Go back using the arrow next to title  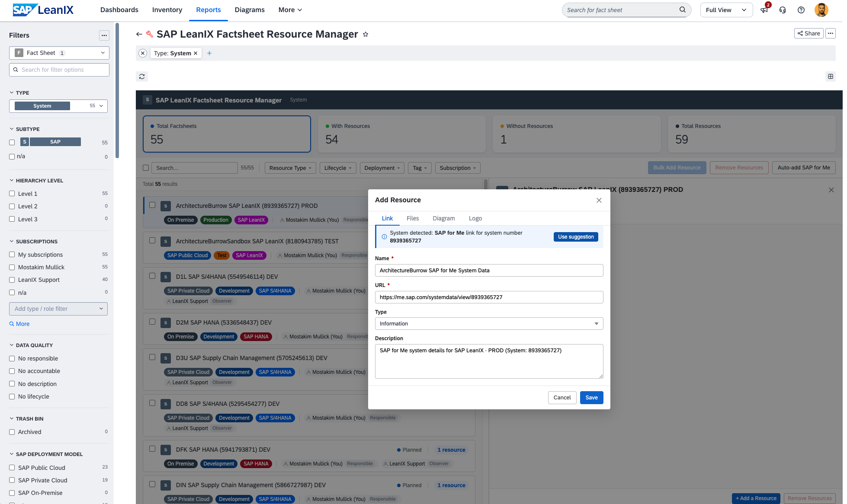(139, 34)
